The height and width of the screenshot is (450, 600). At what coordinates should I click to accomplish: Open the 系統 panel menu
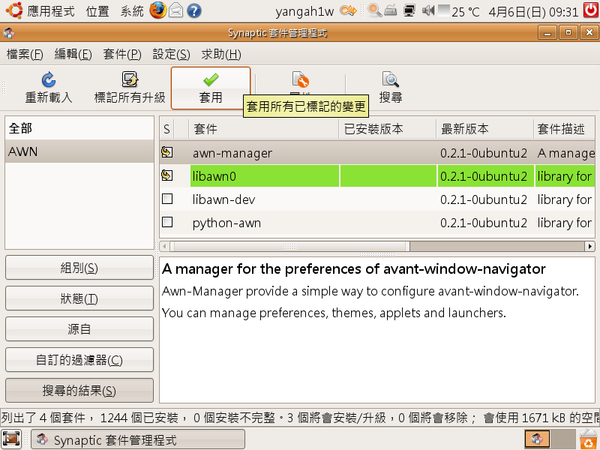(132, 11)
